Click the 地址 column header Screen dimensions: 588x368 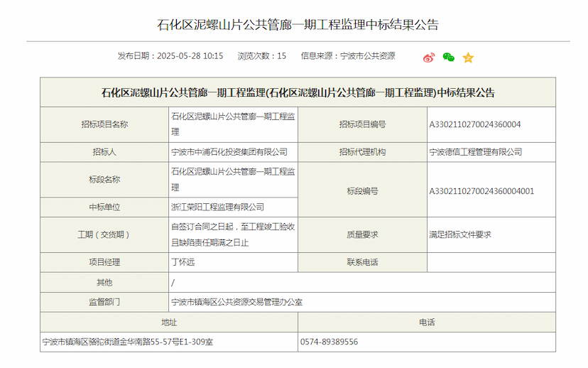pos(169,323)
